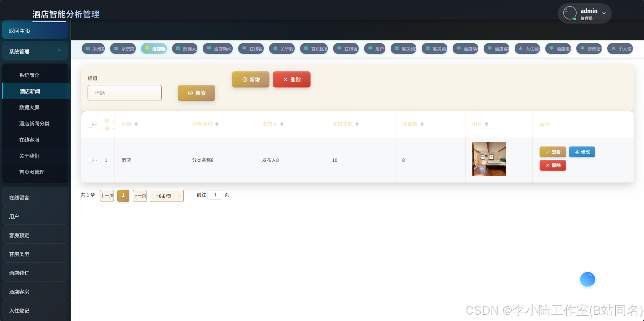Toggle the select-all checkbox in table header
Viewport: 644px width, 321px height.
(90, 125)
